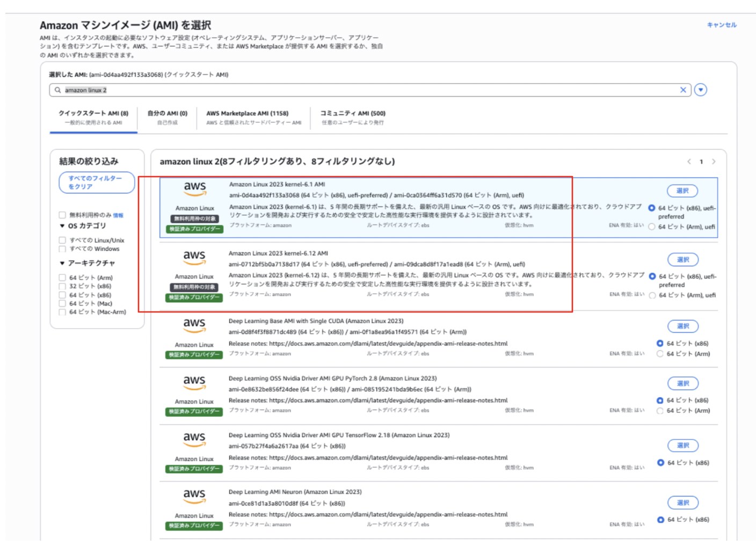Viewport: 756px width, 553px height.
Task: Collapse the アーキテクチャ filter section
Action: tap(62, 264)
